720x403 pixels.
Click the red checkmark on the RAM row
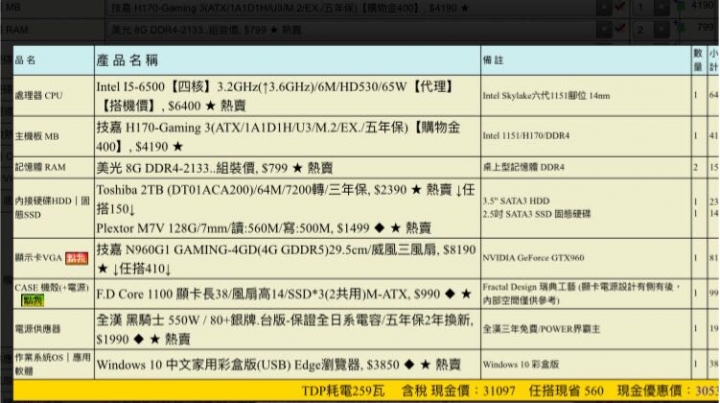point(620,28)
